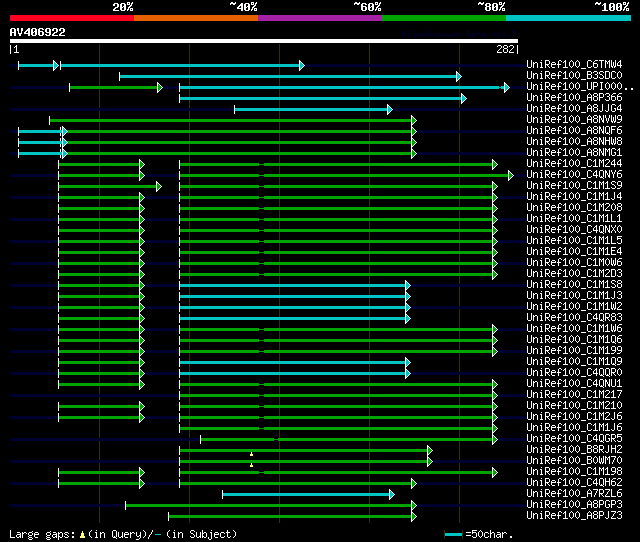Click the UniRef100_A7RZL6 label

tap(574, 494)
